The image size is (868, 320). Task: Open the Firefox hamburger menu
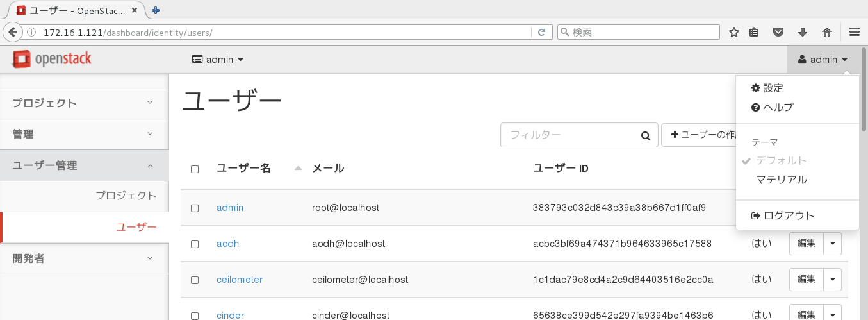[854, 32]
